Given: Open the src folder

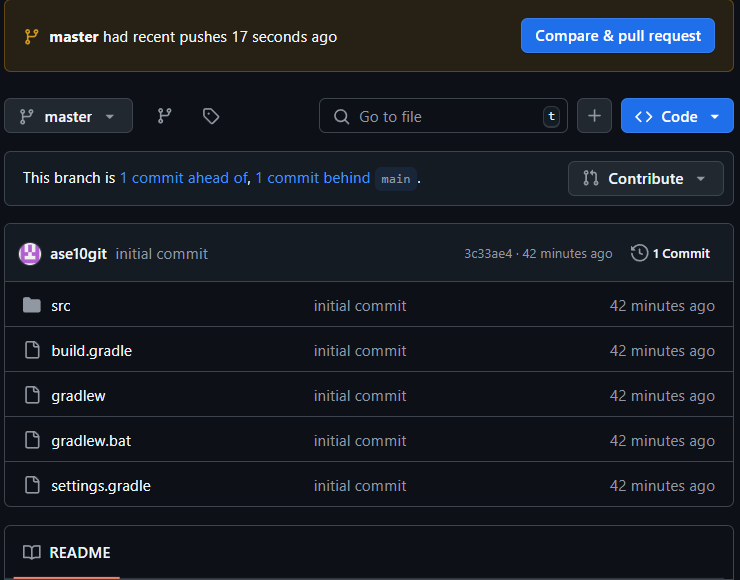Looking at the screenshot, I should (61, 306).
